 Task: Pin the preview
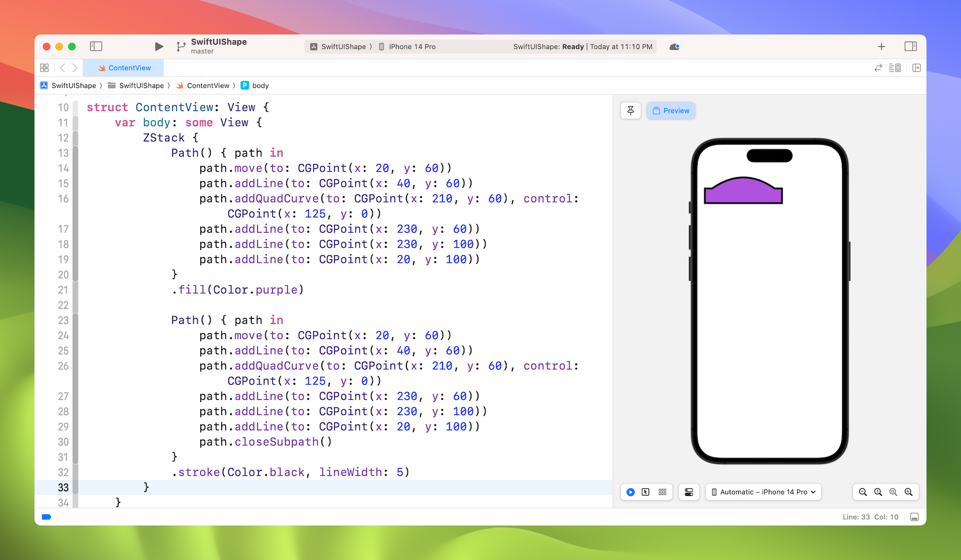[x=631, y=111]
